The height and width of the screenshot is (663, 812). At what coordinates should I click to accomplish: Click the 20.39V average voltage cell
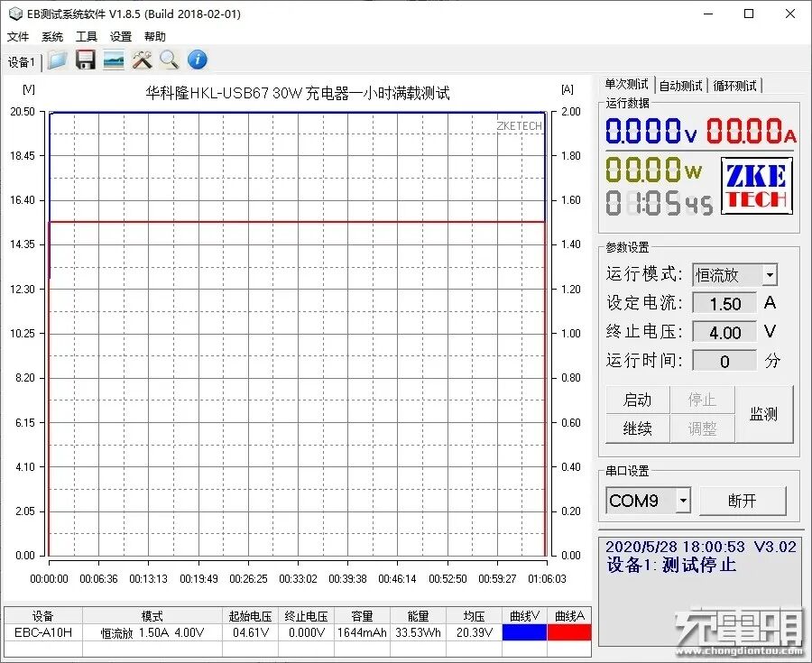pyautogui.click(x=474, y=632)
